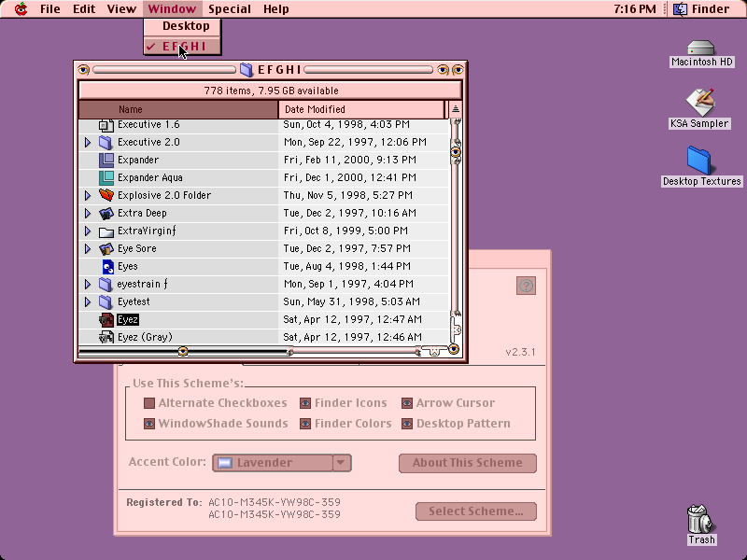
Task: Click the help question mark icon
Action: pyautogui.click(x=526, y=286)
